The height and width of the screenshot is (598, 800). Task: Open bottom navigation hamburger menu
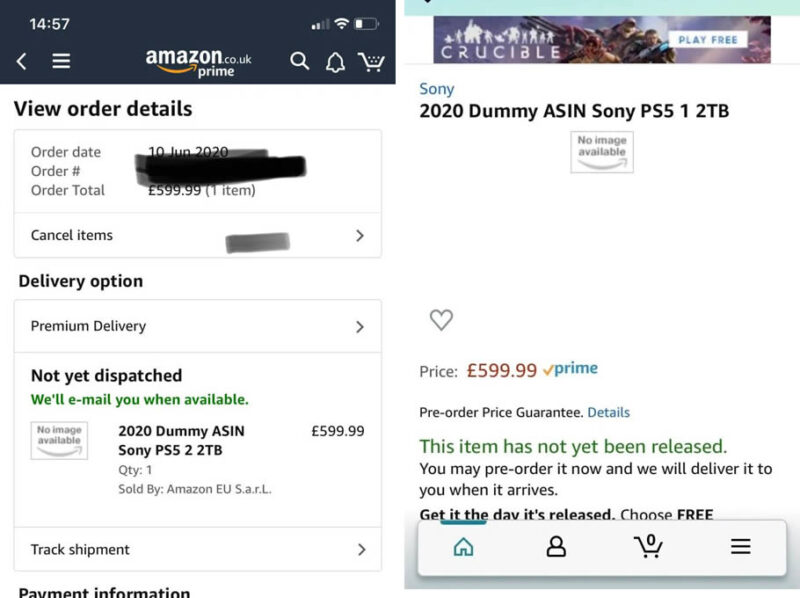[740, 546]
